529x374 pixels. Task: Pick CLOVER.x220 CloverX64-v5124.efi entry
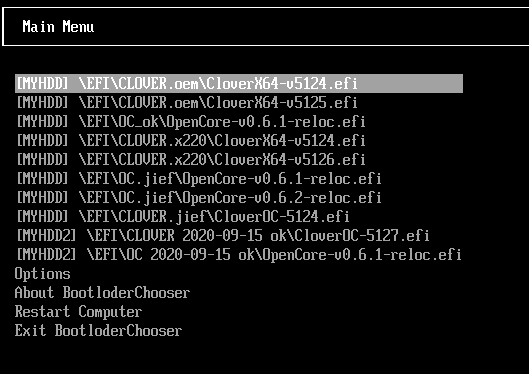[191, 140]
